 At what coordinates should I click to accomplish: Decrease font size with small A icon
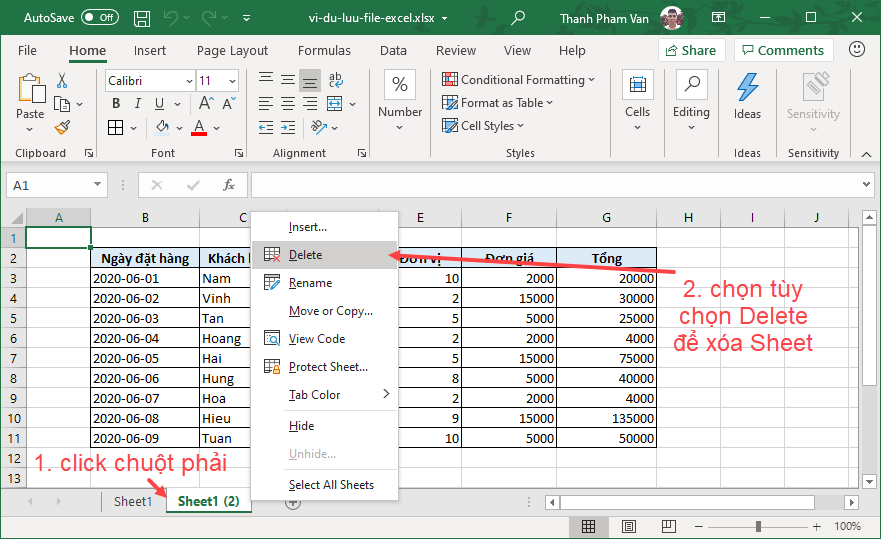click(229, 103)
